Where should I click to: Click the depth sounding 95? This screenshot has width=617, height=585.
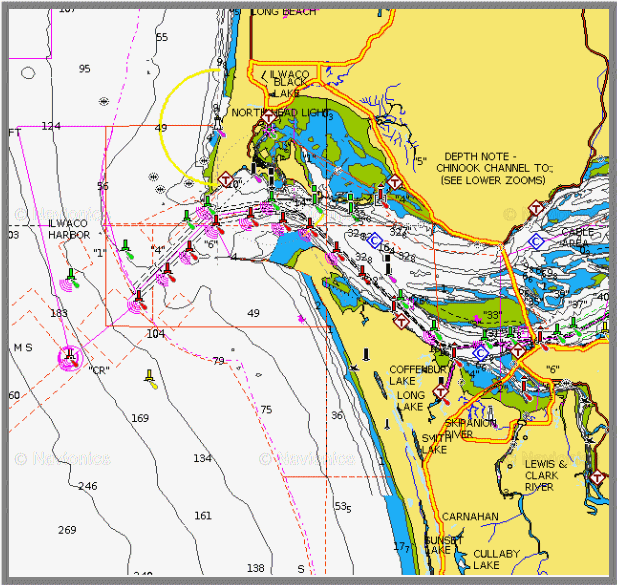point(85,69)
